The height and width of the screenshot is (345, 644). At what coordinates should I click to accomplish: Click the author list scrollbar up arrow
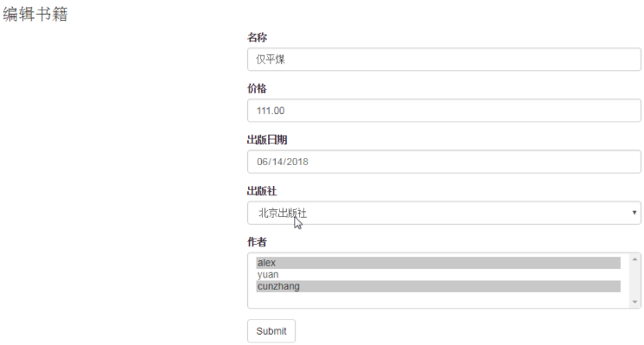tap(634, 259)
